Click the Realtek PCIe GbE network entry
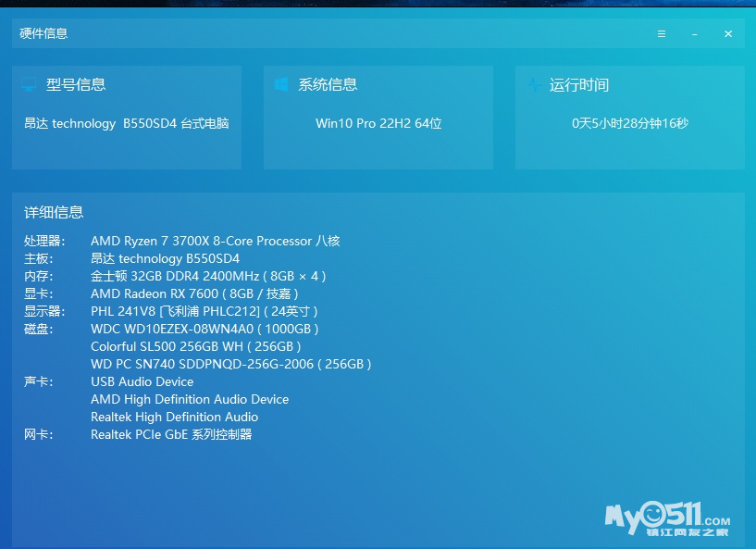Viewport: 756px width, 549px height. point(171,434)
